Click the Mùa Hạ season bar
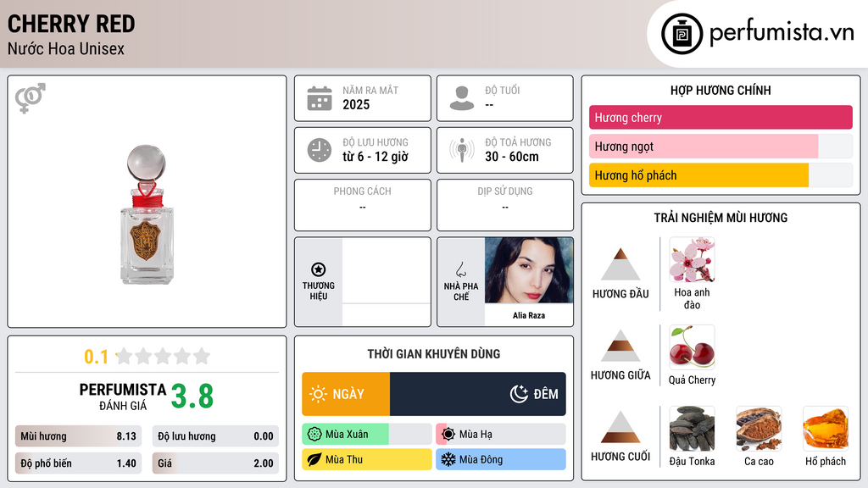868x488 pixels. point(501,435)
